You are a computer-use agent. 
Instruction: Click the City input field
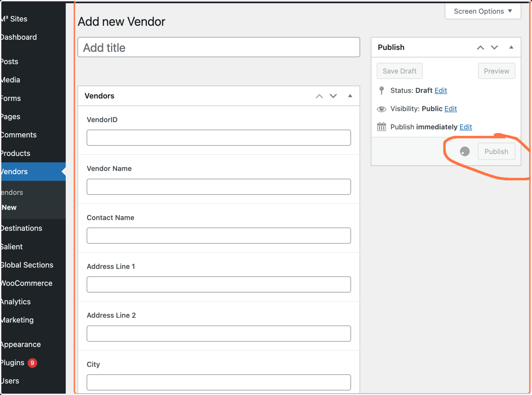point(219,382)
